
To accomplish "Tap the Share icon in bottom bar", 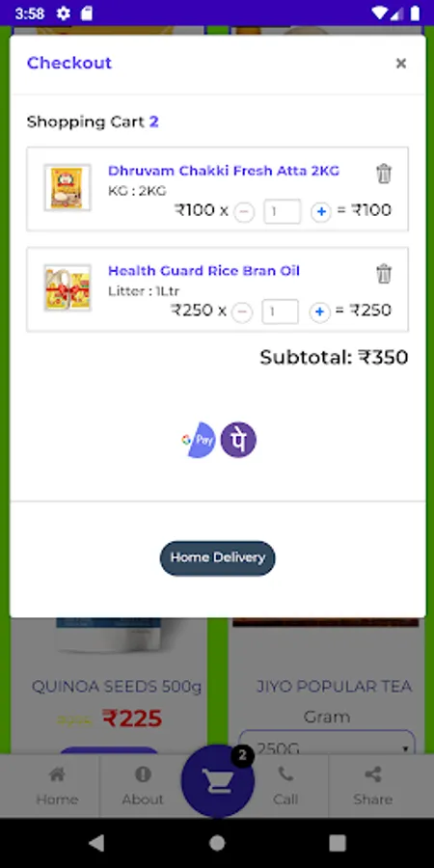I will [x=373, y=773].
